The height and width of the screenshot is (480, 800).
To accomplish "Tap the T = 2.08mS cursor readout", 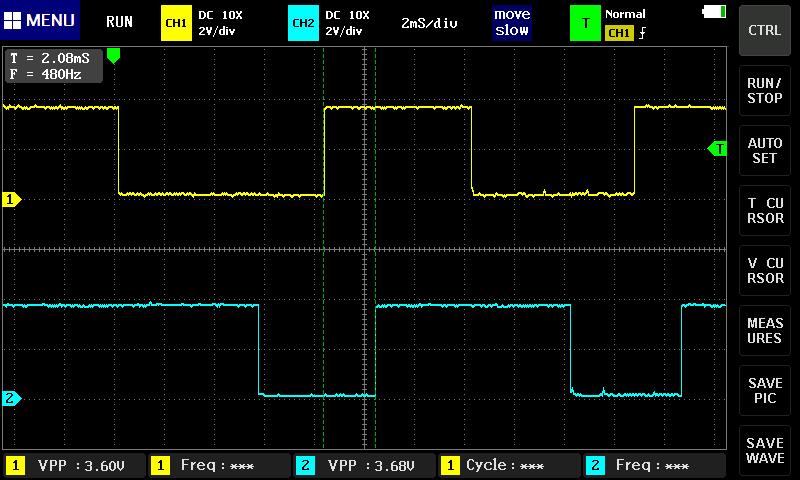I will (x=50, y=58).
